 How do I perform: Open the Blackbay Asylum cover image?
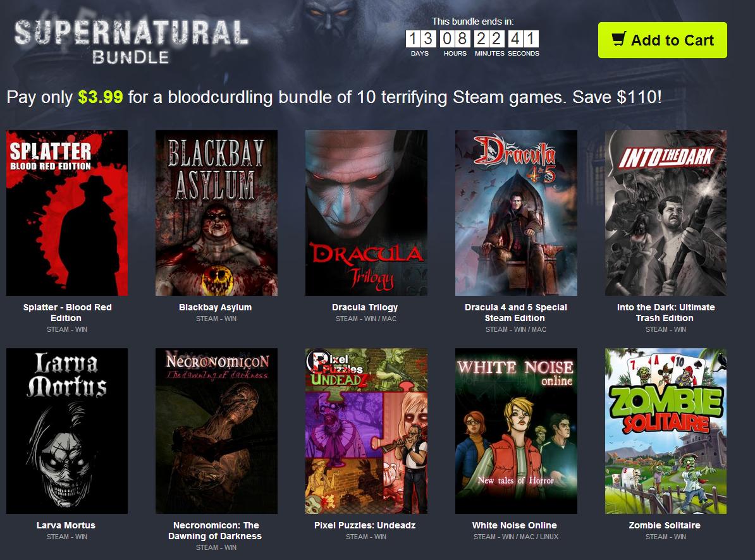216,212
